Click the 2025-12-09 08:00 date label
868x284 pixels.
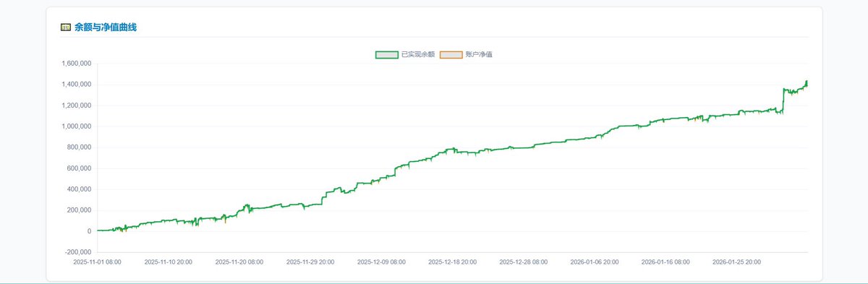pos(381,262)
